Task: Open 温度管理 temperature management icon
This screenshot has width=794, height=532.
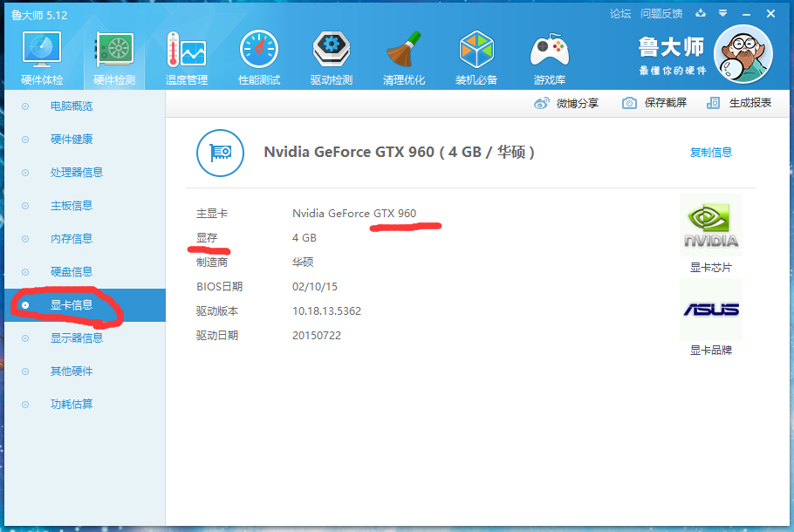Action: point(187,50)
